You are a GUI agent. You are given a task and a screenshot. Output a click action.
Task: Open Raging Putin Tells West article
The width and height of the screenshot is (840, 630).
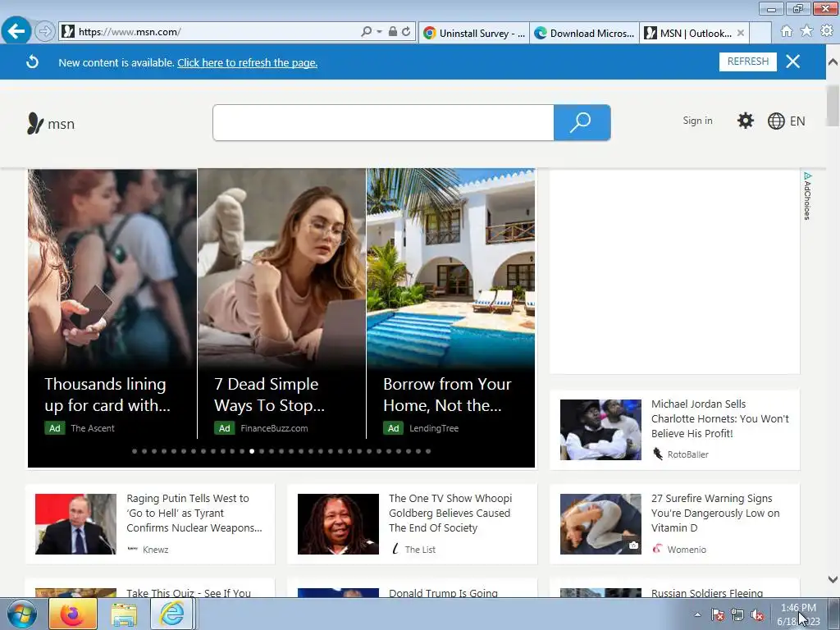click(194, 513)
